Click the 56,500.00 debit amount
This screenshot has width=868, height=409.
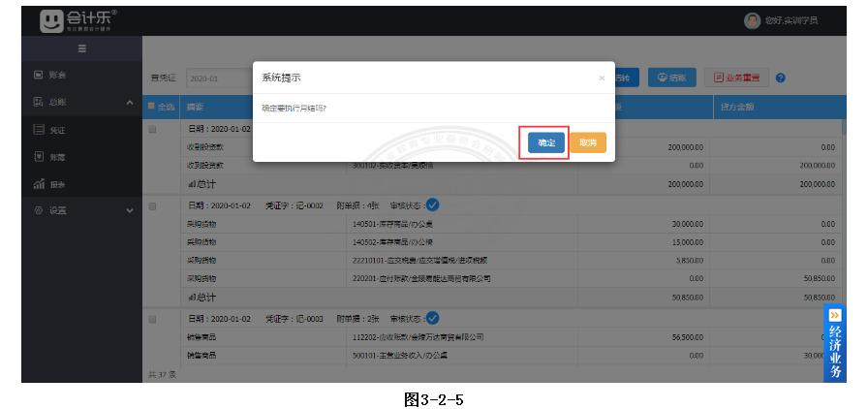pos(688,337)
